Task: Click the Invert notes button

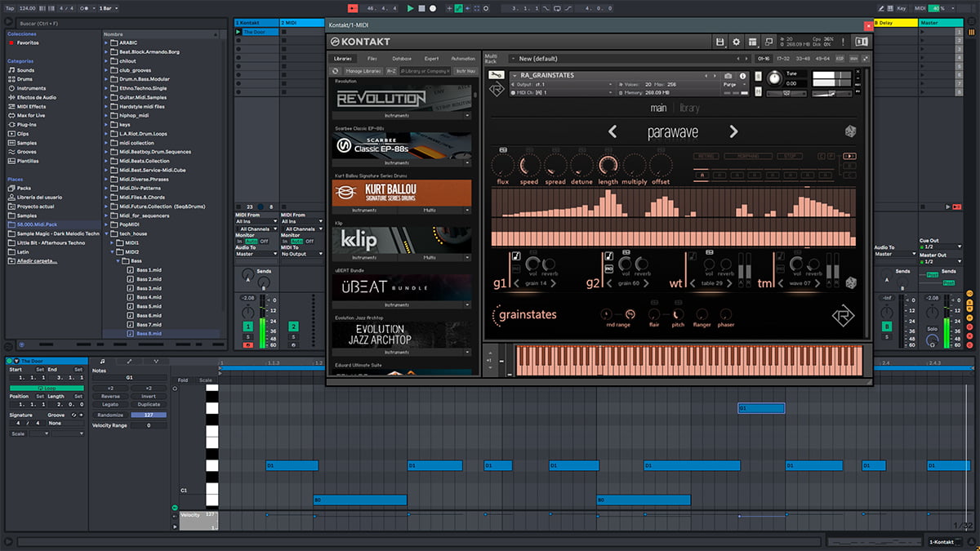Action: point(149,396)
